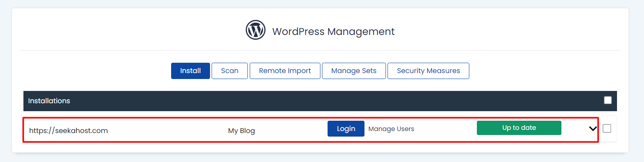Click the black down arrow beside Up to date
This screenshot has width=644, height=162.
point(593,128)
